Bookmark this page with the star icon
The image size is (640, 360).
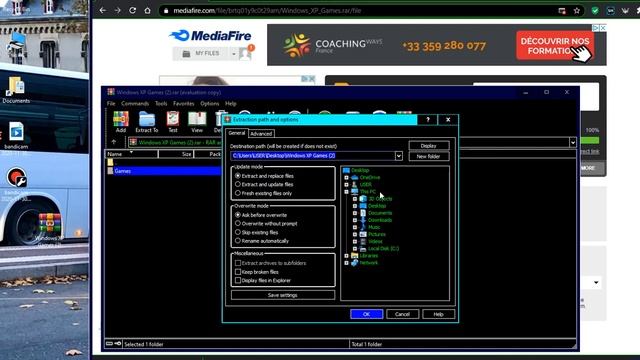coord(577,11)
